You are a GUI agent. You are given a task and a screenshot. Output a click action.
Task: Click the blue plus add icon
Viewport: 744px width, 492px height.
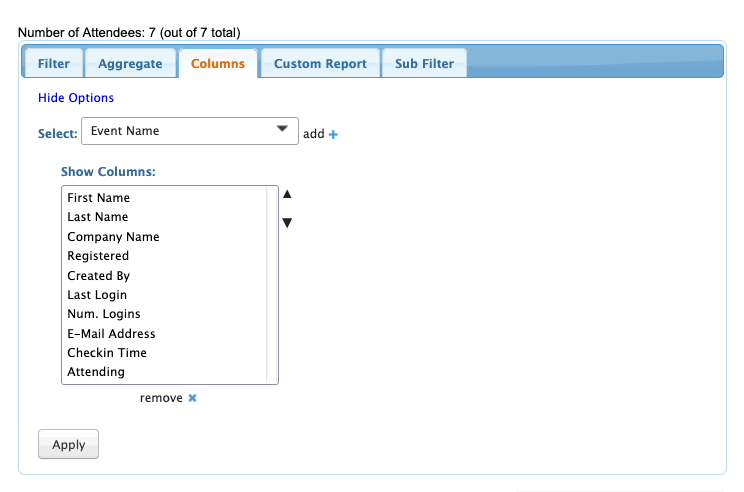click(334, 134)
